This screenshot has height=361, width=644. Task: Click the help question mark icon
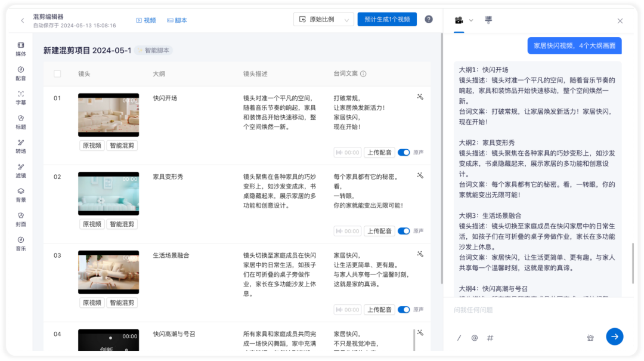(428, 19)
